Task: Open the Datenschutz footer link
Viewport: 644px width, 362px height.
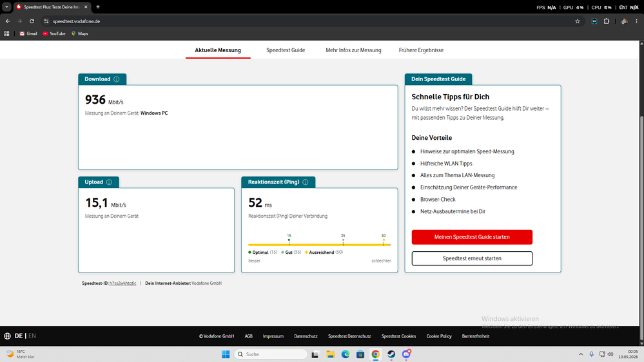Action: 306,336
